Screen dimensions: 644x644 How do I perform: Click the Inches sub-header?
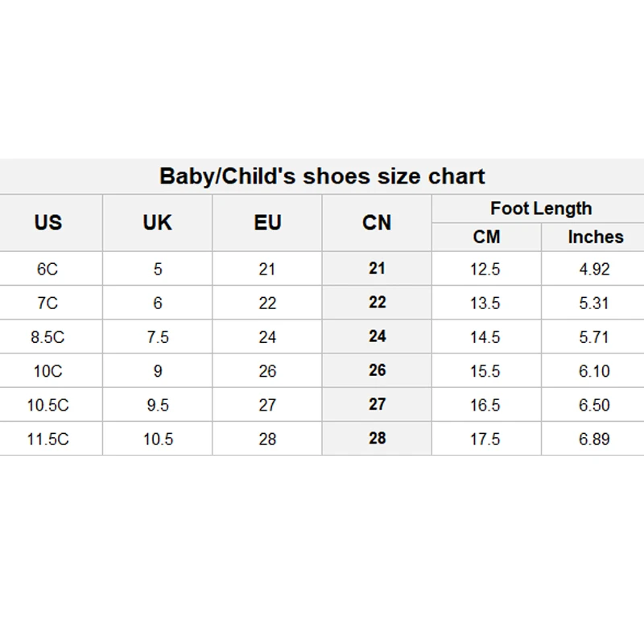click(595, 237)
